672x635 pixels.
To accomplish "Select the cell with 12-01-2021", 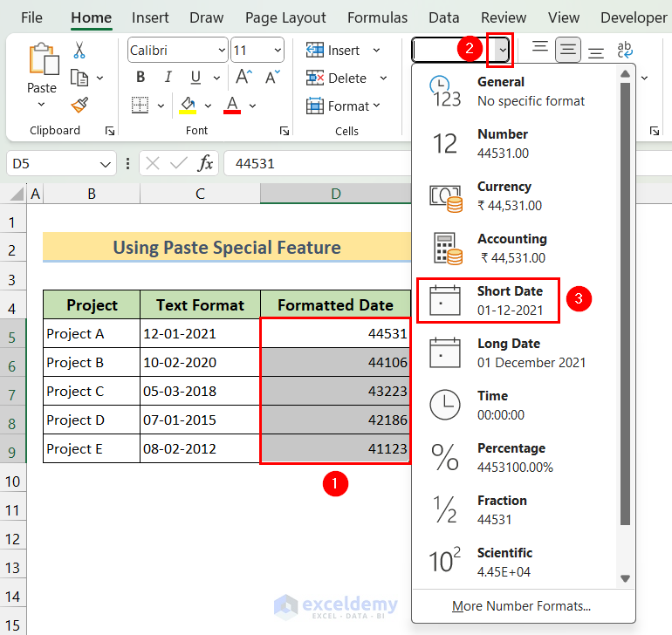I will pos(200,333).
